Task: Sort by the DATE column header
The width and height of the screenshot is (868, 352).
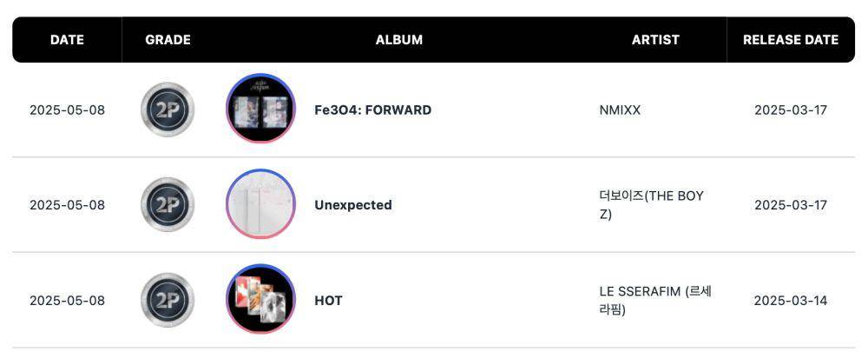Action: point(67,40)
